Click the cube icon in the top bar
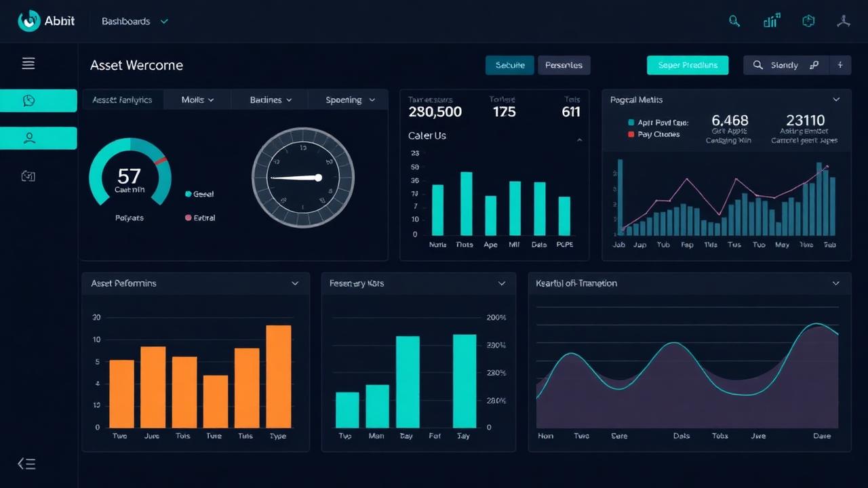 point(808,21)
